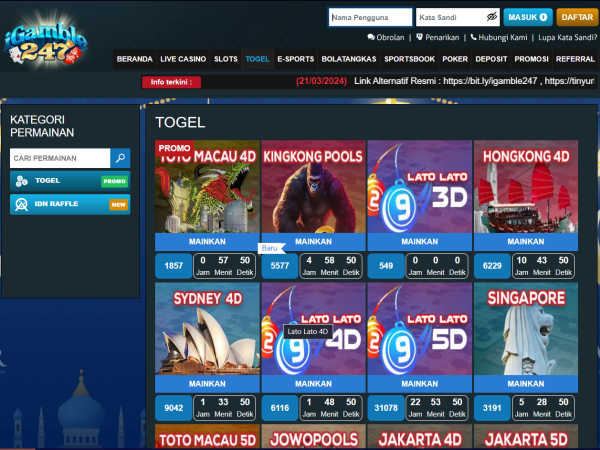The width and height of the screenshot is (600, 450).
Task: Click result number 3191
Action: pos(492,408)
